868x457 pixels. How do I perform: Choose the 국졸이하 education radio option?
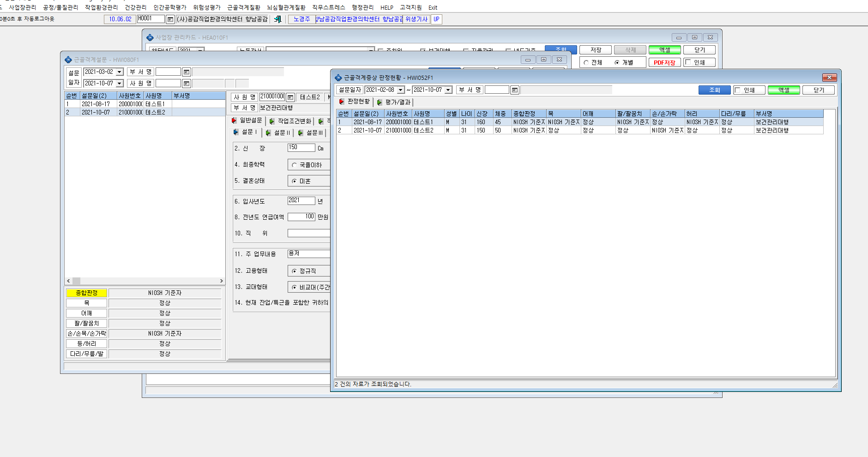coord(294,165)
